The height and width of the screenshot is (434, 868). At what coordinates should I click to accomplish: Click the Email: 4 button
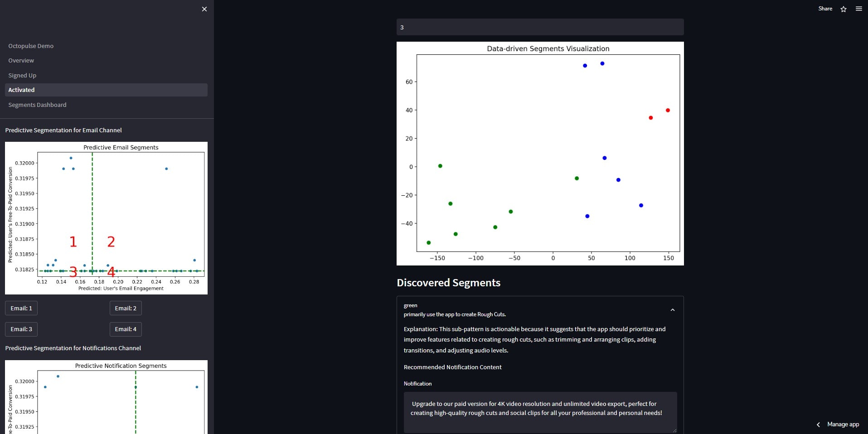tap(126, 329)
